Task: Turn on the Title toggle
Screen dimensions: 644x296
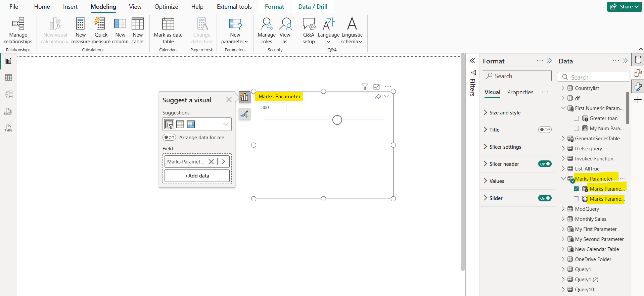Action: 545,130
